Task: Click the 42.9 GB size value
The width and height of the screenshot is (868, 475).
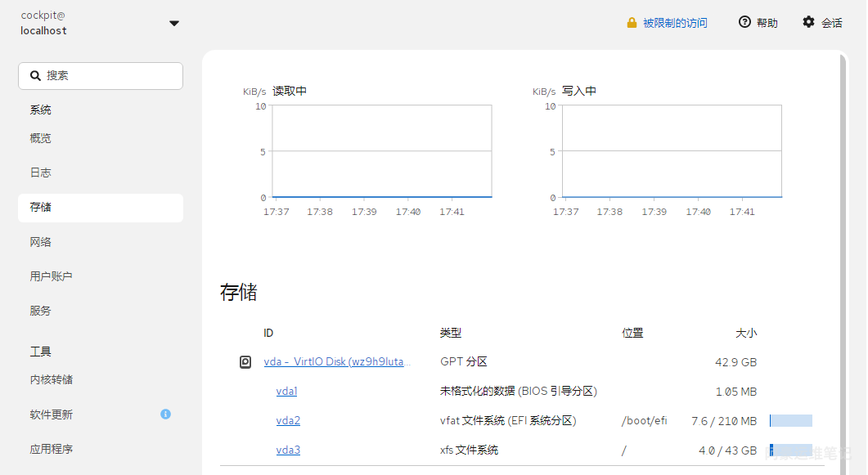Action: click(735, 362)
